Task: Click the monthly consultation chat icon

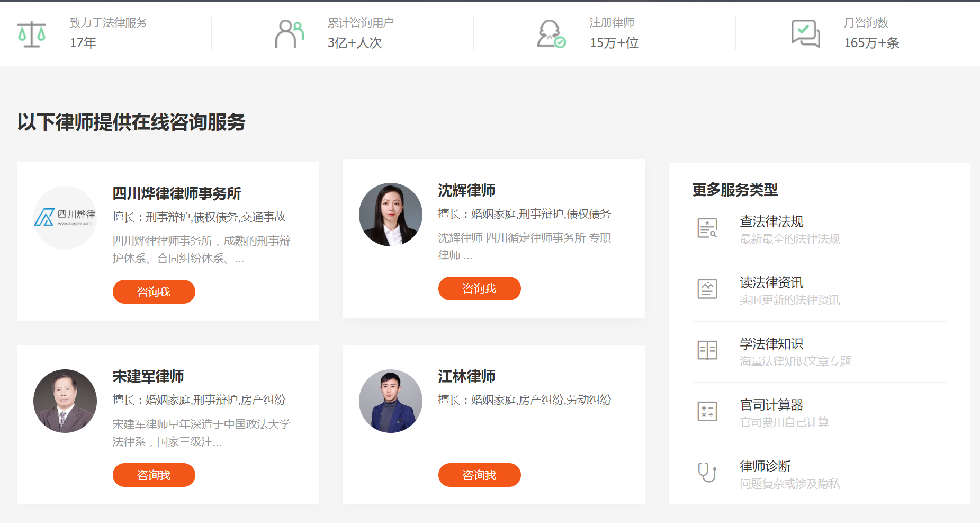Action: tap(805, 34)
